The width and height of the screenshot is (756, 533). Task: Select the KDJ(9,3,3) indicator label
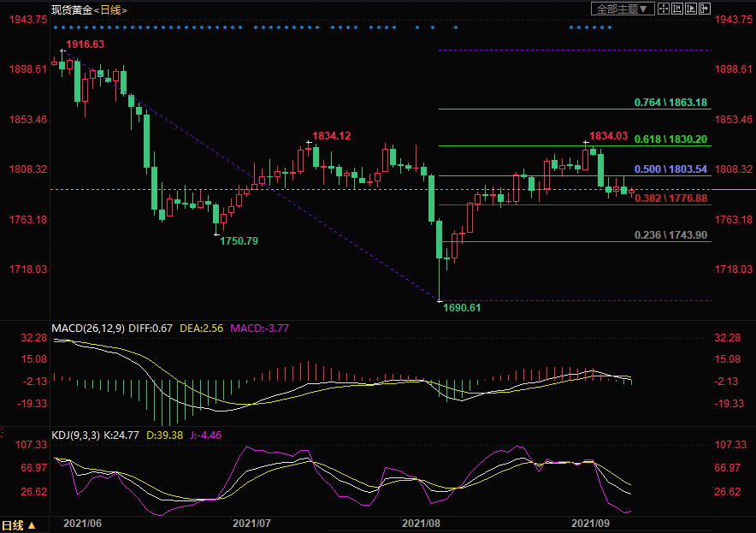tap(76, 435)
